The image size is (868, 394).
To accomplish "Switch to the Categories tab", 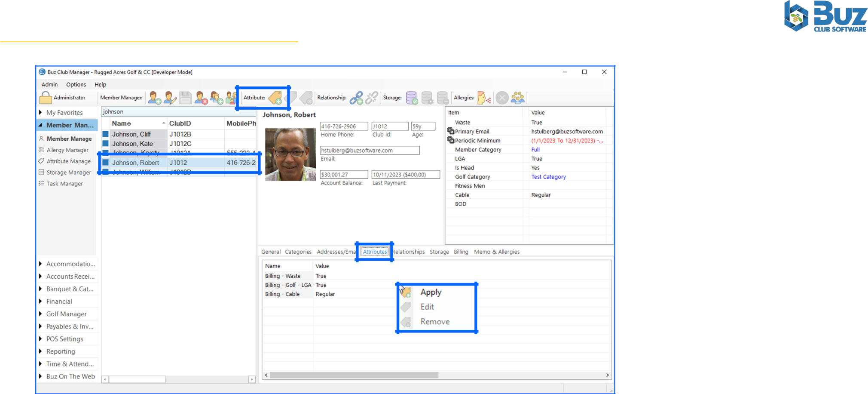I will click(298, 252).
